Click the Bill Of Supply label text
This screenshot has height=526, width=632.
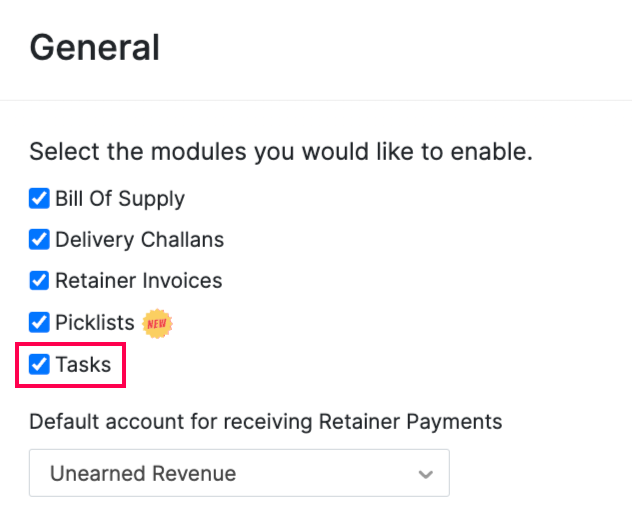[x=120, y=198]
